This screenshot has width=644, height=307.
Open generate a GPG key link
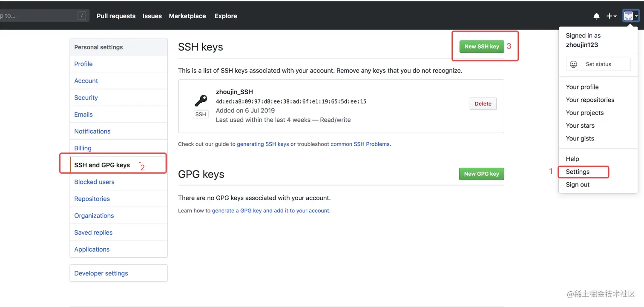[271, 211]
